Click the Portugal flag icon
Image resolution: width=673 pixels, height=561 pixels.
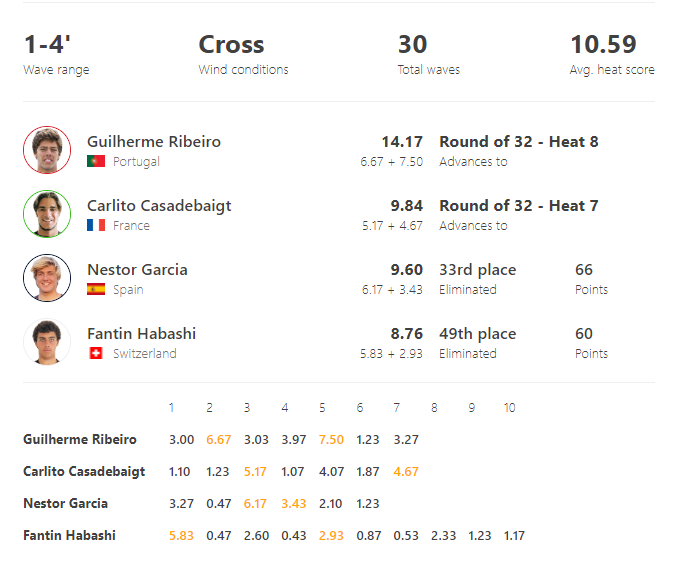[x=96, y=161]
